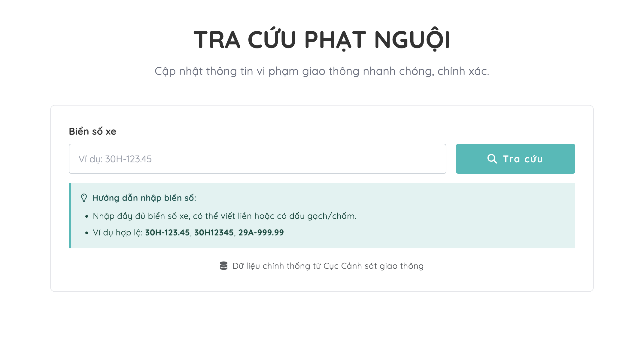Click the "Hướng dẫn nhập biển số:" heading
Image resolution: width=644 pixels, height=356 pixels.
(x=144, y=198)
